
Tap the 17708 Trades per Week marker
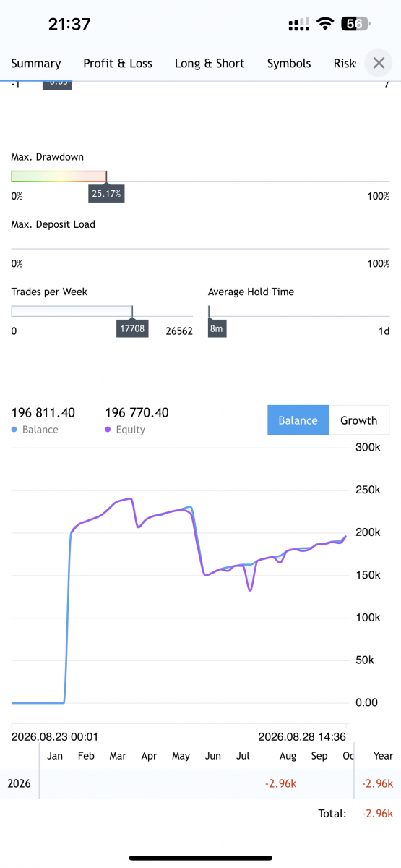tap(132, 329)
